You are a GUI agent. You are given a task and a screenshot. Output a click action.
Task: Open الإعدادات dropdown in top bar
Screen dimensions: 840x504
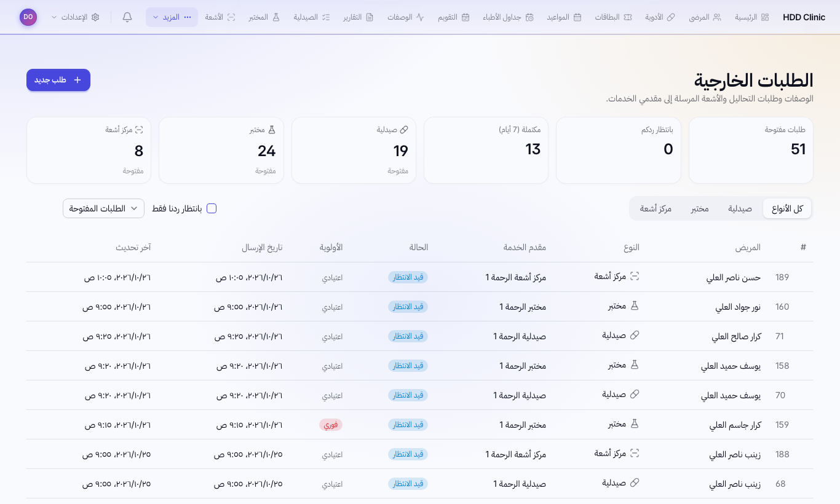(x=75, y=17)
